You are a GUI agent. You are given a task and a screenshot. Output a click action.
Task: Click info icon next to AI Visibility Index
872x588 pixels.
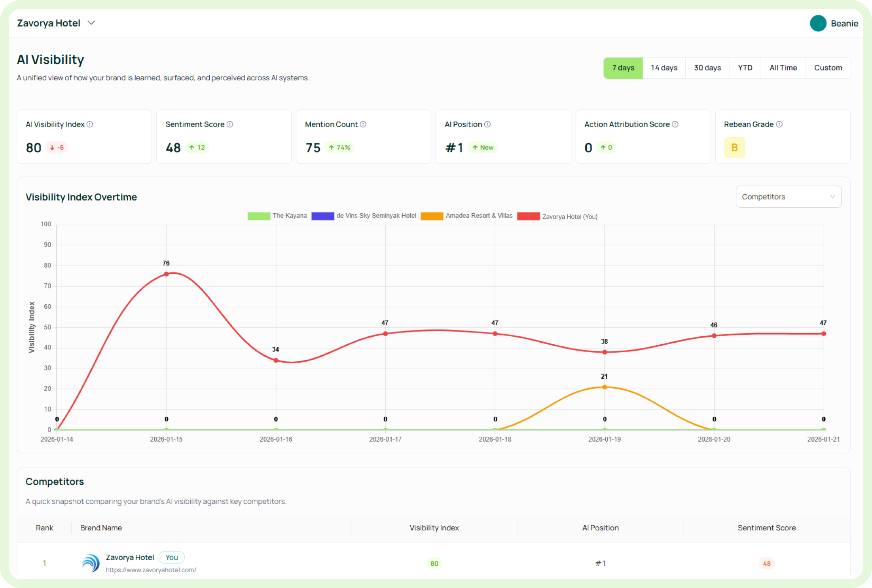pos(90,124)
